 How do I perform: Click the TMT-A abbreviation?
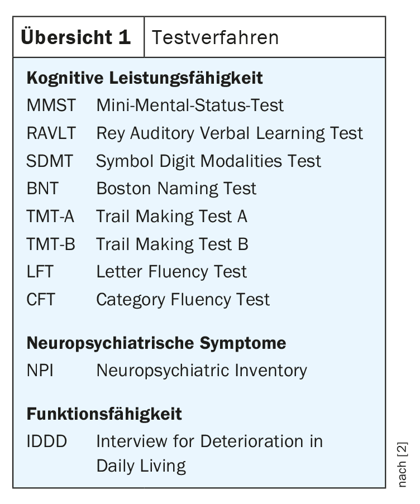pyautogui.click(x=50, y=217)
